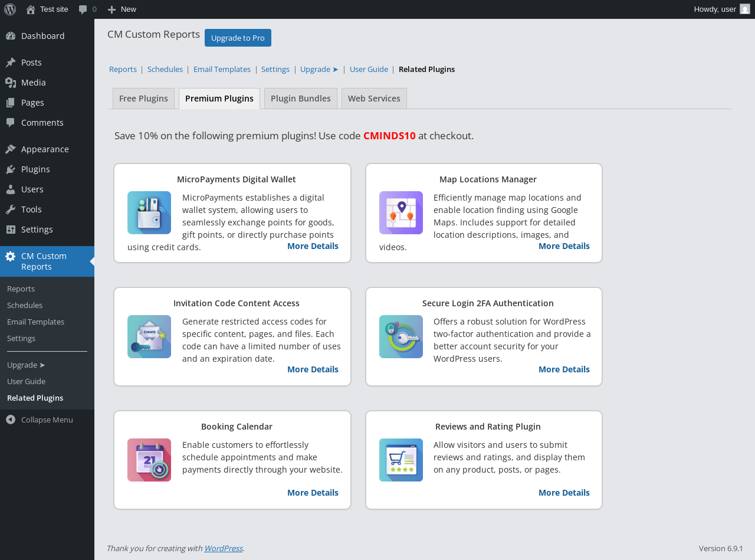Open the Howdy user account menu
Screen dimensions: 755x560
pyautogui.click(x=721, y=9)
